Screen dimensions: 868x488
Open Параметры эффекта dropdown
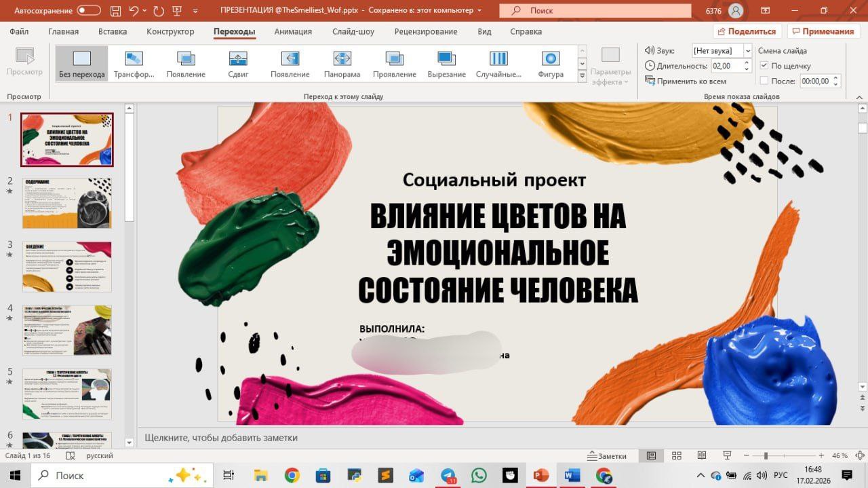610,68
